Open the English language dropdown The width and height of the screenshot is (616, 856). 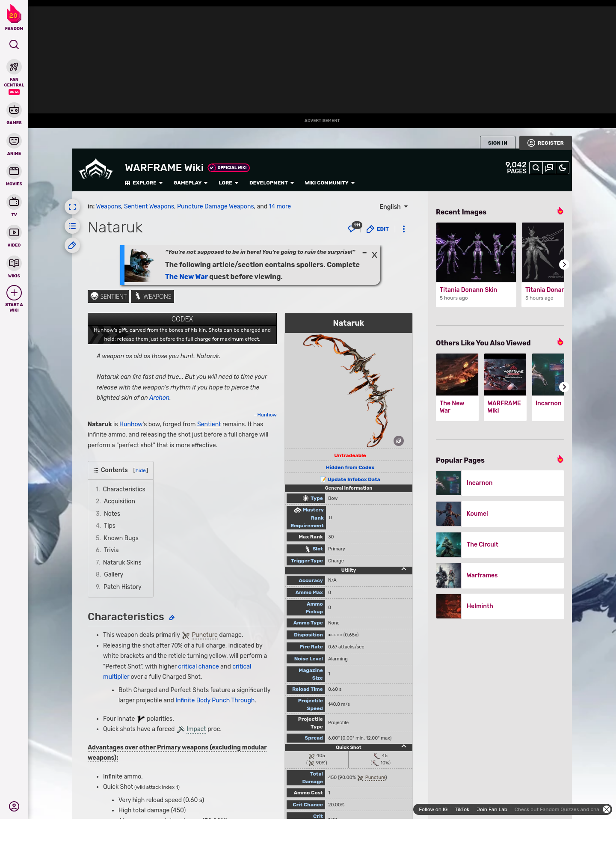tap(394, 207)
